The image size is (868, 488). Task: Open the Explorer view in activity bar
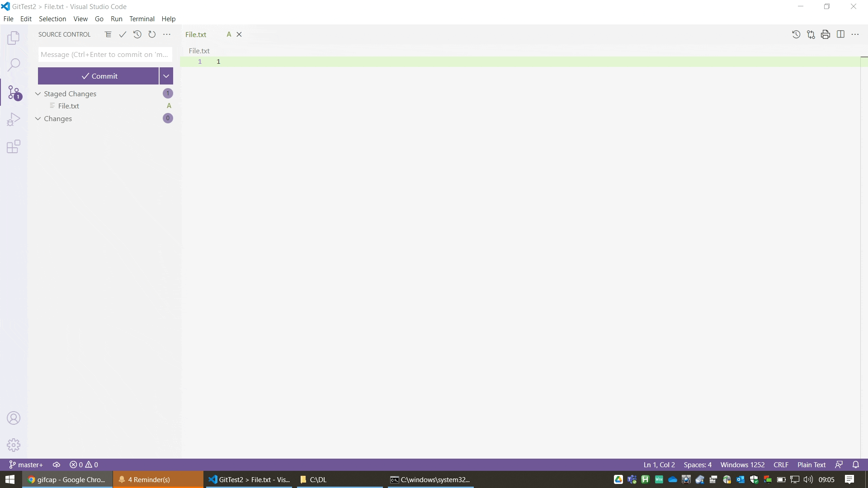point(14,38)
